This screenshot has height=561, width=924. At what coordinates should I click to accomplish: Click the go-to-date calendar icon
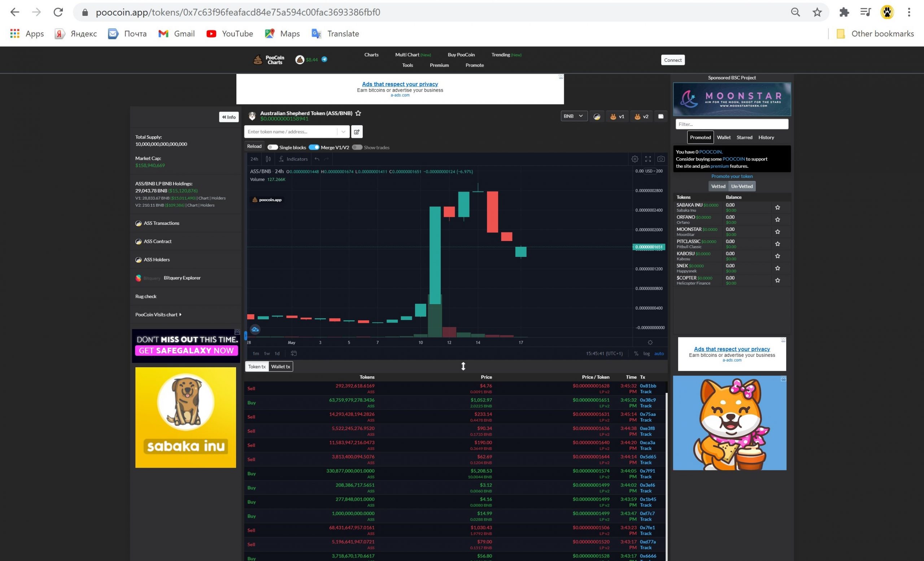coord(294,354)
